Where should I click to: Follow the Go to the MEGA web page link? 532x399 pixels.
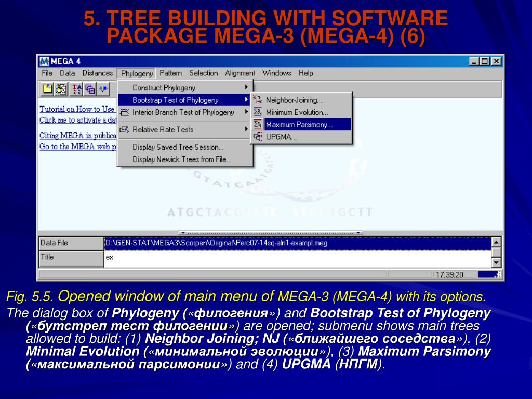coord(78,146)
